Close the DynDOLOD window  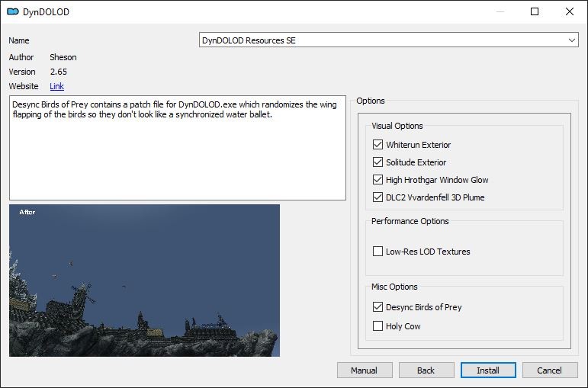pos(570,11)
